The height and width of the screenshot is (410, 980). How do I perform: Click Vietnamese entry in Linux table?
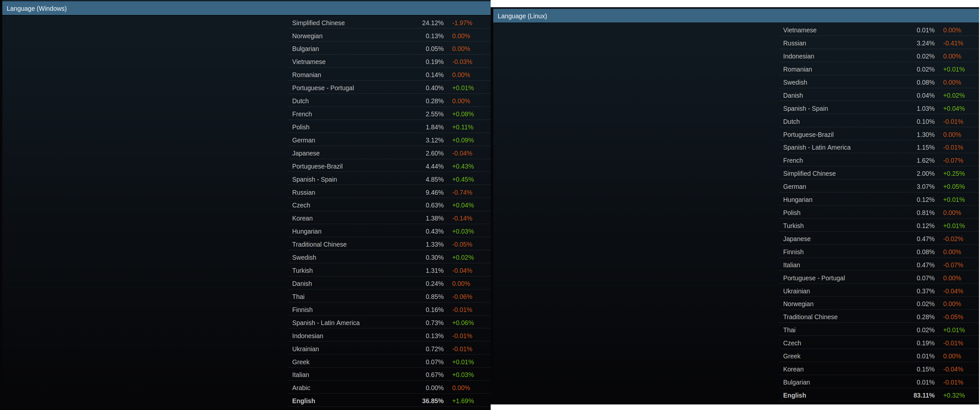[x=799, y=30]
